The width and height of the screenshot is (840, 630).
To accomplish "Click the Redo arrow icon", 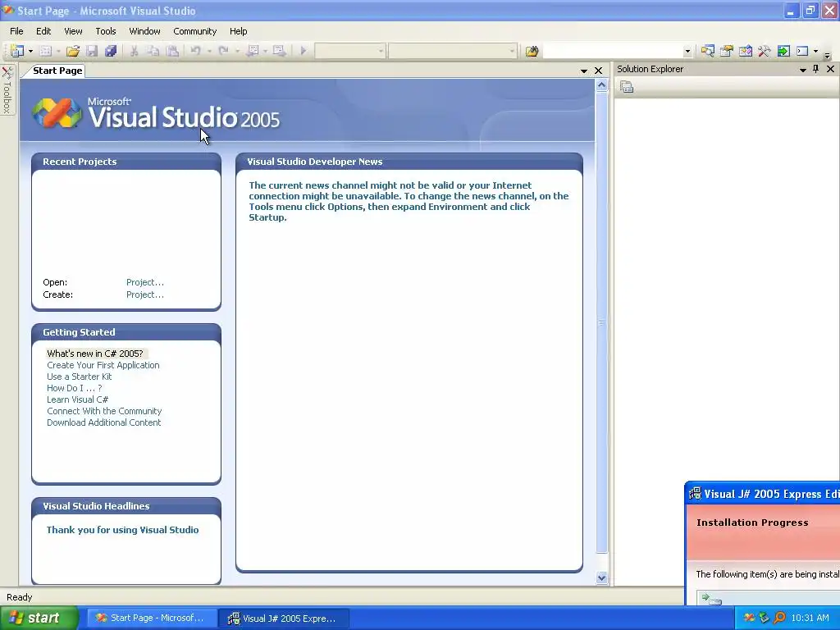I will (223, 51).
